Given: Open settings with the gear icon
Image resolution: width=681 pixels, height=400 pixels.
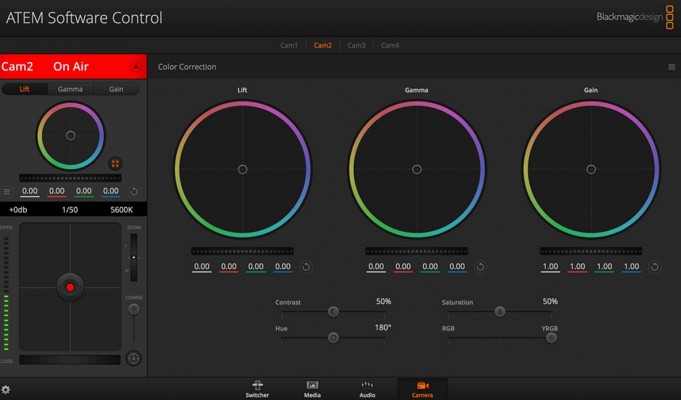Looking at the screenshot, I should [6, 389].
